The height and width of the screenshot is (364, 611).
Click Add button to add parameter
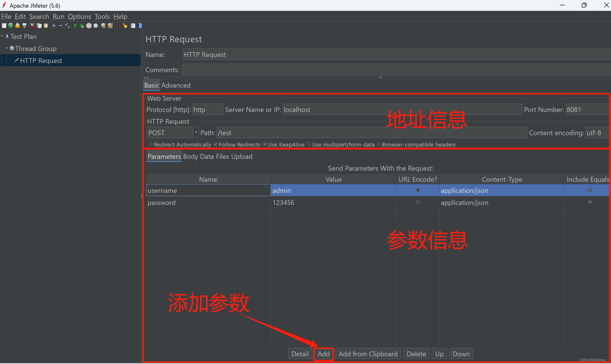coord(324,354)
